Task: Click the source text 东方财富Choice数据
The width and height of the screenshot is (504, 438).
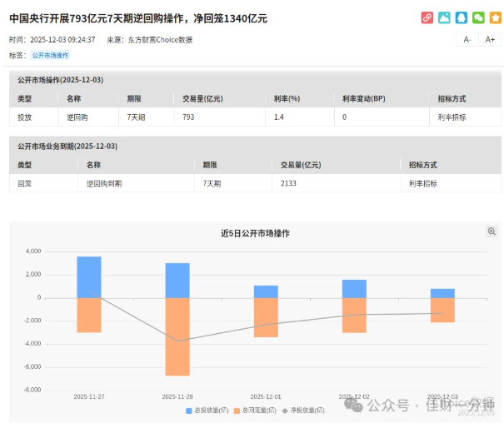Action: coord(160,40)
